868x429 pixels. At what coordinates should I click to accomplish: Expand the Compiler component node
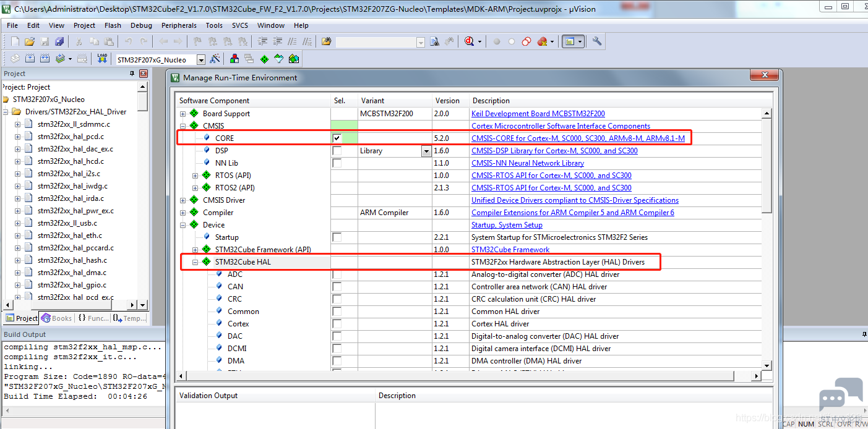coord(183,213)
